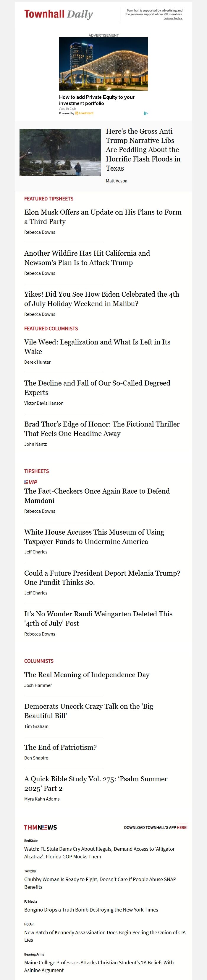Read the California wildfire Newsom article

[x=87, y=258]
